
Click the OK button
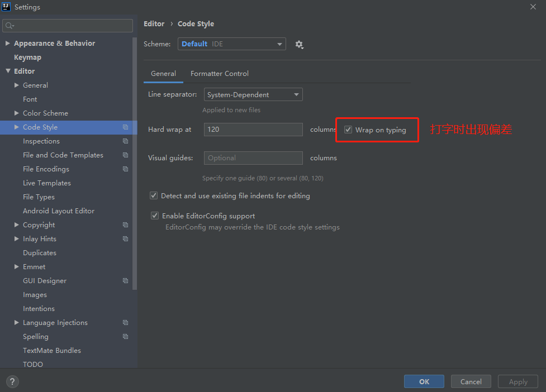click(x=424, y=381)
